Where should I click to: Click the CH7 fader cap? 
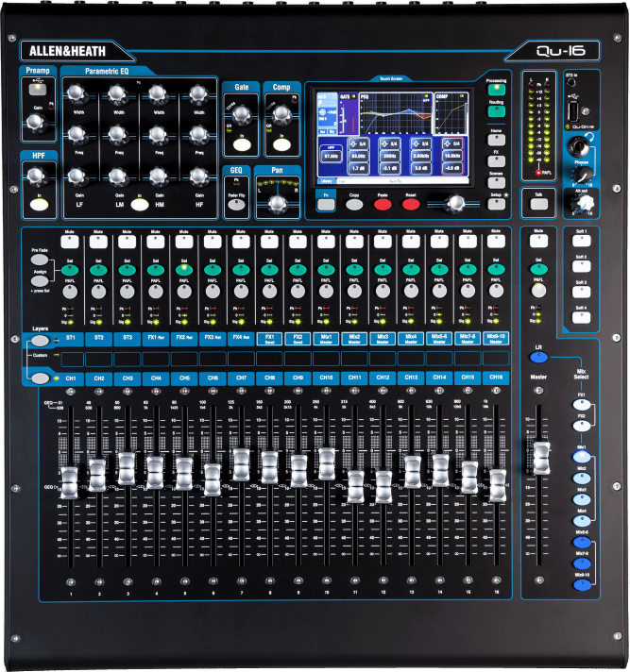[242, 464]
